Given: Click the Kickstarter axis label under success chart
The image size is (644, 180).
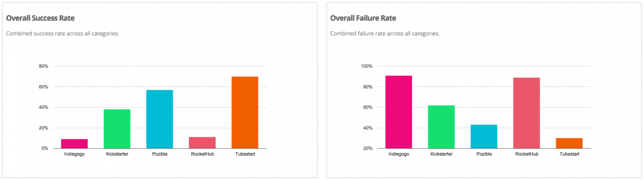Looking at the screenshot, I should pos(117,155).
